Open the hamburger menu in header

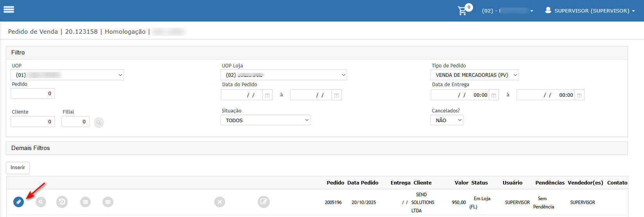(x=9, y=10)
